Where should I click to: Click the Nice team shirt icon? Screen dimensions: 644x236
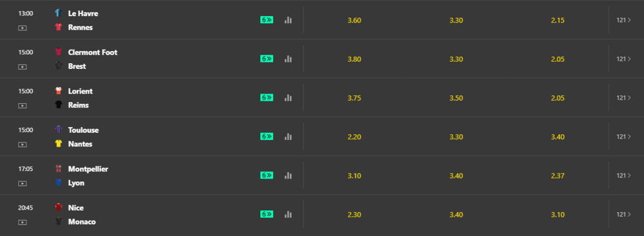click(59, 207)
